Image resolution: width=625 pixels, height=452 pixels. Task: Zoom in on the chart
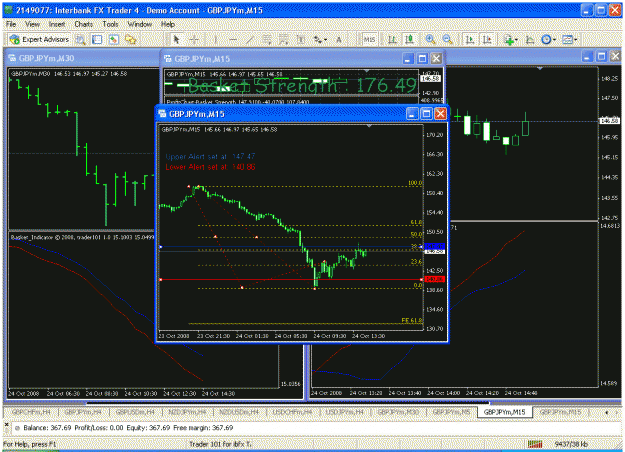pos(430,39)
